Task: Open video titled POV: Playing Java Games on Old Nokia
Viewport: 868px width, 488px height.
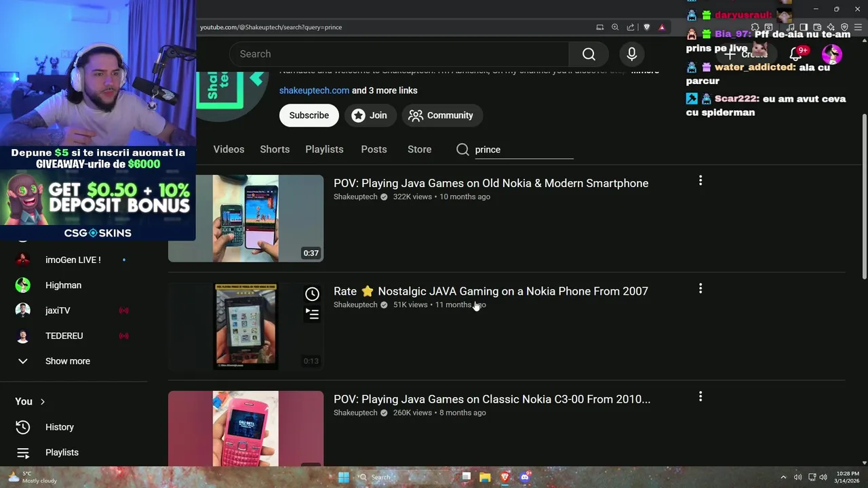Action: pyautogui.click(x=491, y=184)
